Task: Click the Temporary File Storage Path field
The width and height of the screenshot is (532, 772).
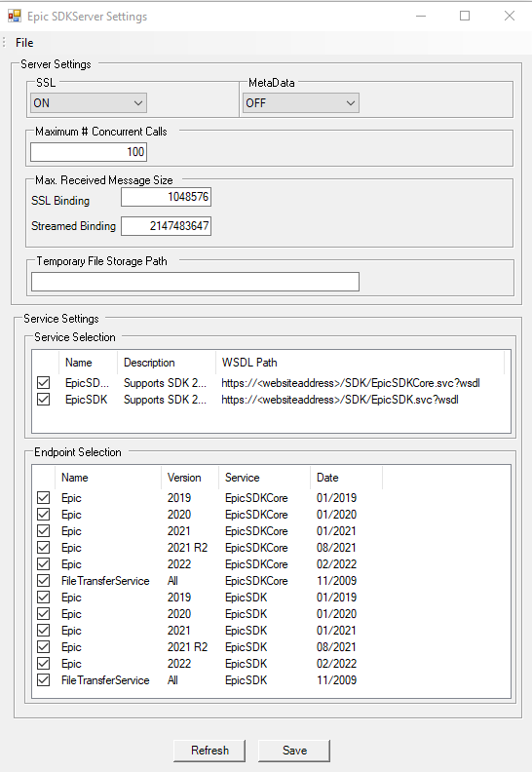Action: pyautogui.click(x=196, y=282)
